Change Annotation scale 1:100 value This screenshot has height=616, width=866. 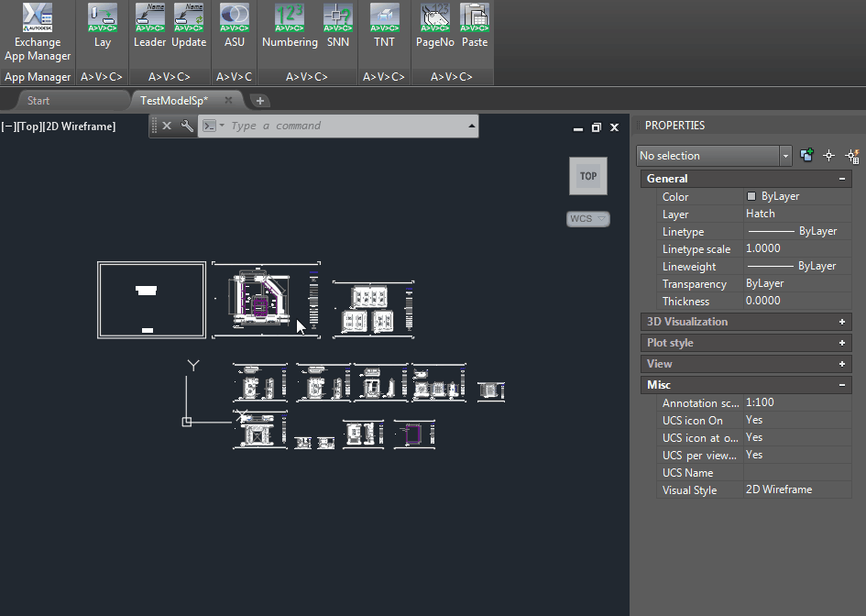797,402
